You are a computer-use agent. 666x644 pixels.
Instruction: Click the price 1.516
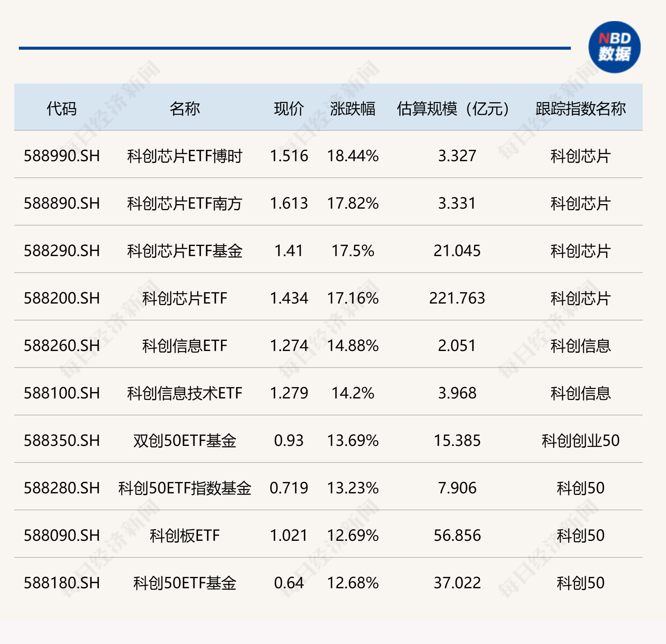[x=289, y=156]
